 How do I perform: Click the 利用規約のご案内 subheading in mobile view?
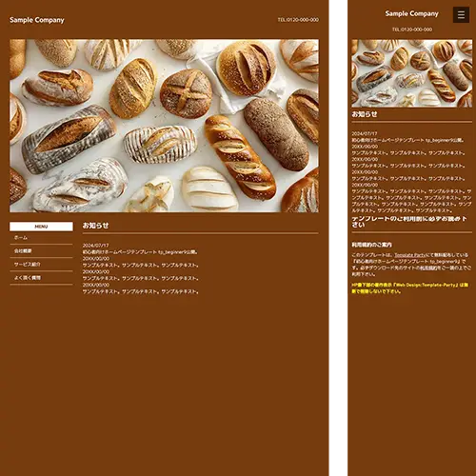[x=371, y=245]
